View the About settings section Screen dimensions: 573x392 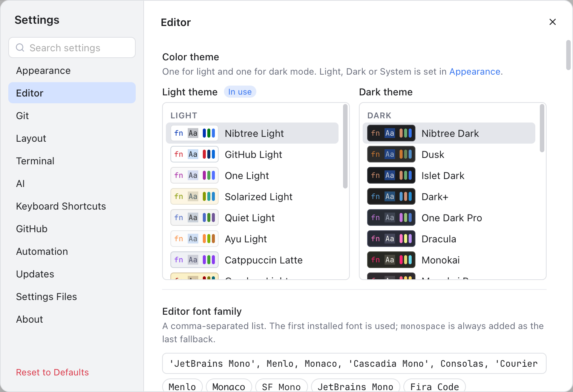point(72,319)
